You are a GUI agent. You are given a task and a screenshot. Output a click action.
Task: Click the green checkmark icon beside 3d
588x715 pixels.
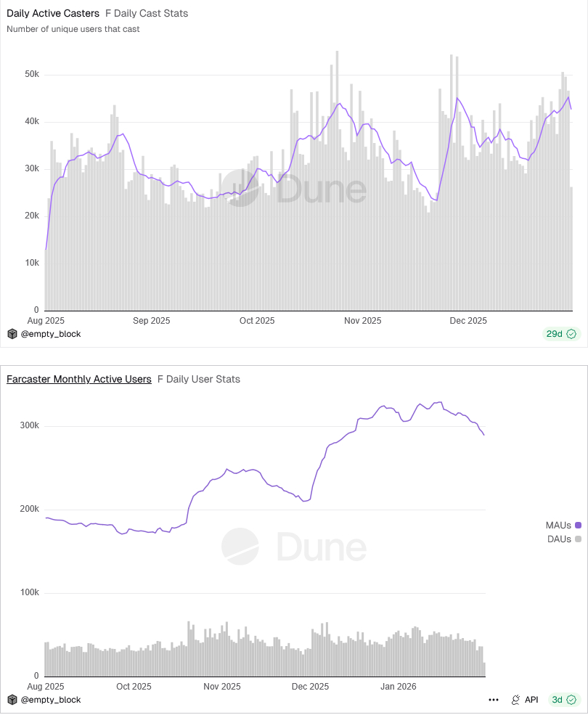[x=571, y=700]
